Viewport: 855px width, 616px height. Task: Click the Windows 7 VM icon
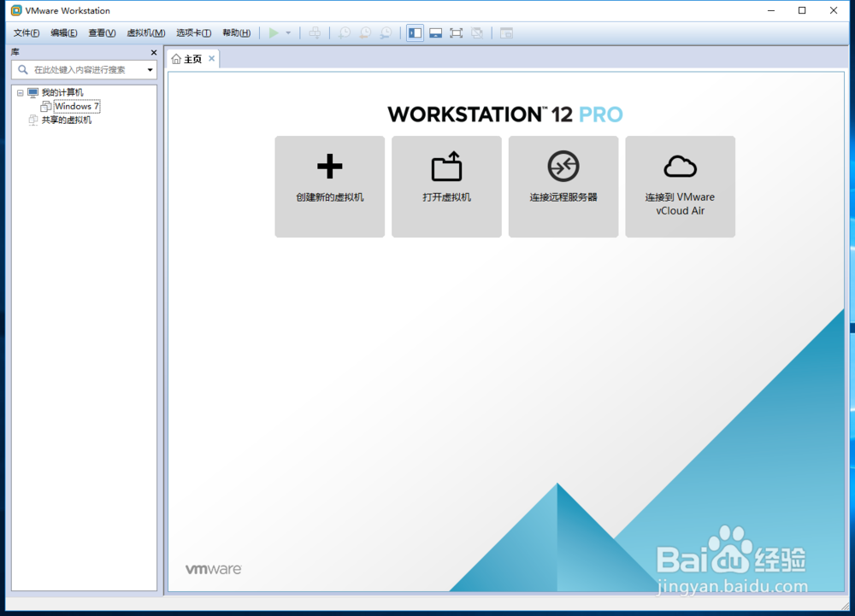pos(46,106)
